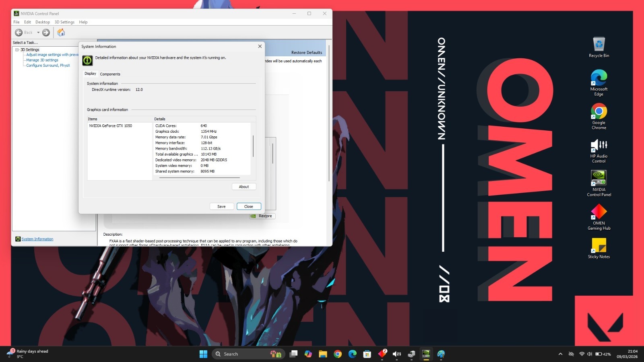Viewport: 644px width, 362px height.
Task: Open the clock and date flyout
Action: pyautogui.click(x=627, y=354)
